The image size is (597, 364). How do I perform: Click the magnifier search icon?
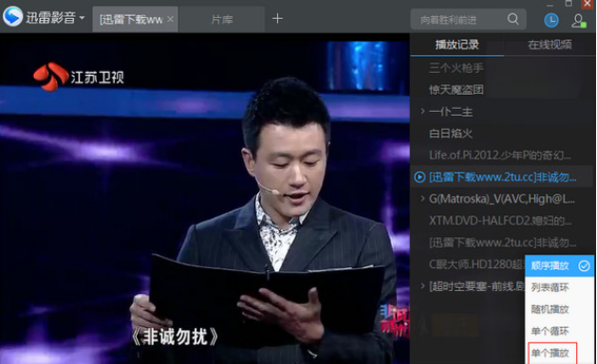pos(513,19)
